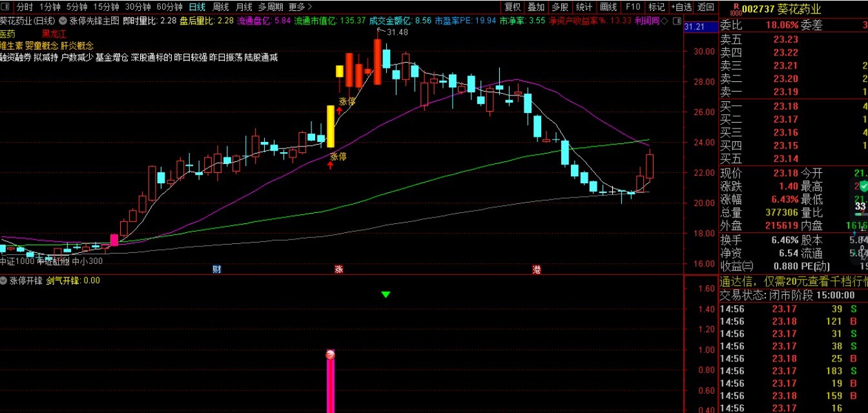Click the 基金增仓 tag

[111, 57]
